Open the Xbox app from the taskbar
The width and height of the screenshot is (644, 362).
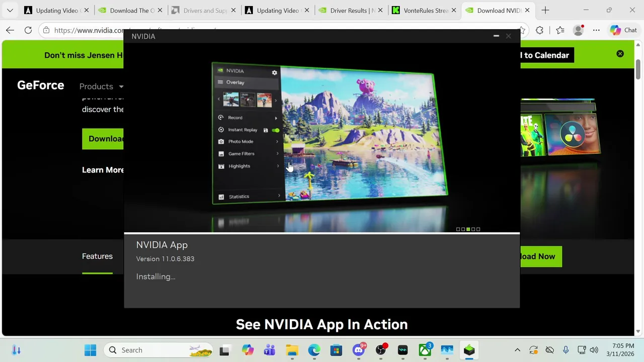pyautogui.click(x=425, y=350)
